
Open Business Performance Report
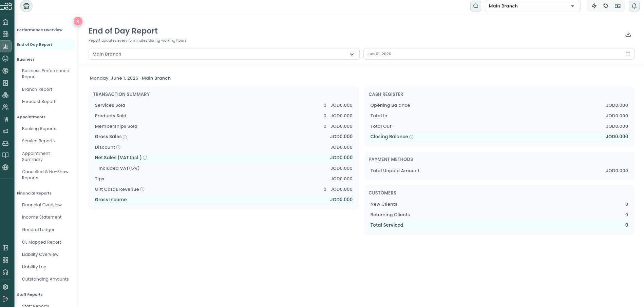point(45,74)
